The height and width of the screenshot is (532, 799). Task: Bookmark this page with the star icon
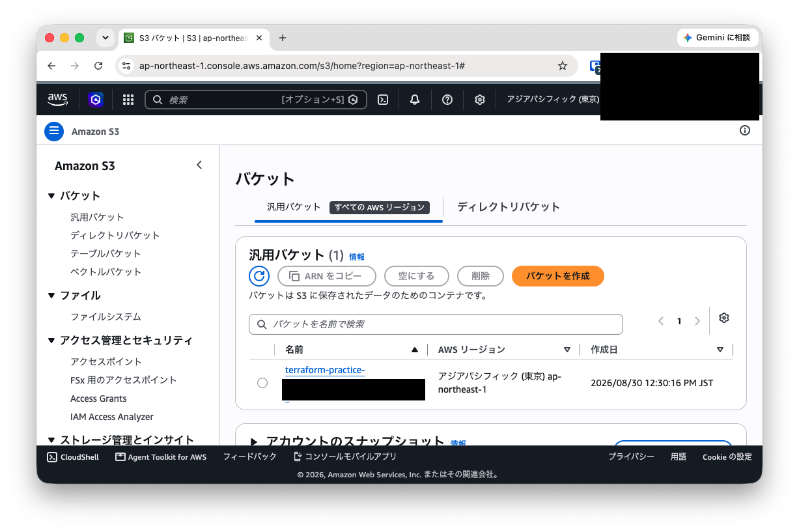(563, 66)
